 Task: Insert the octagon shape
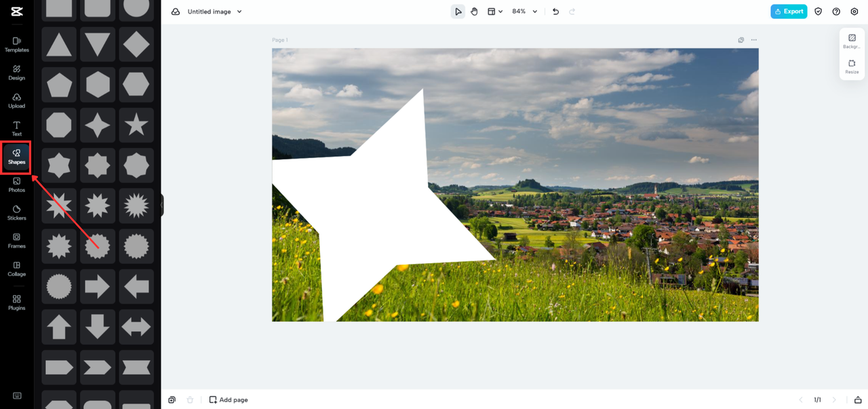(x=59, y=125)
